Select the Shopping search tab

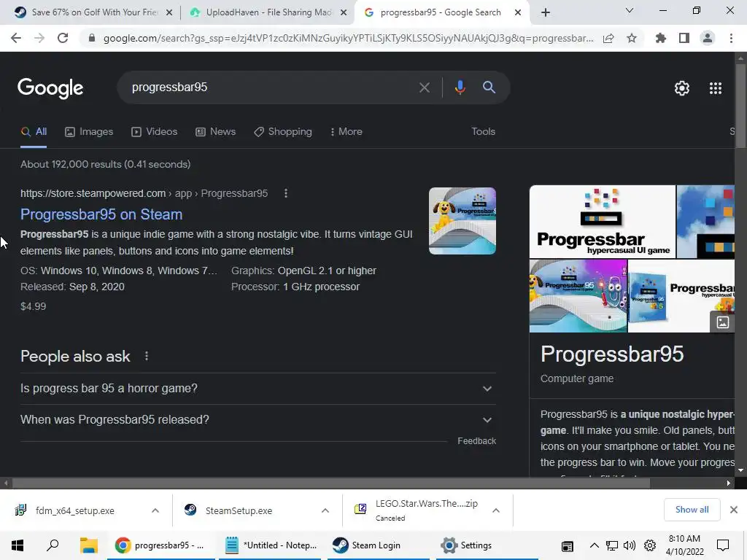click(283, 132)
